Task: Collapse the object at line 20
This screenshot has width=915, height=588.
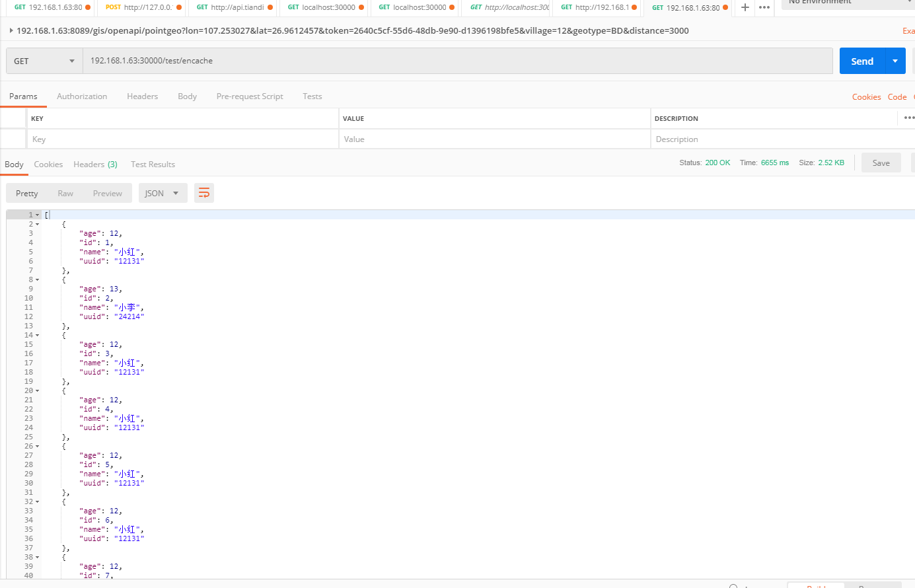Action: pyautogui.click(x=37, y=390)
